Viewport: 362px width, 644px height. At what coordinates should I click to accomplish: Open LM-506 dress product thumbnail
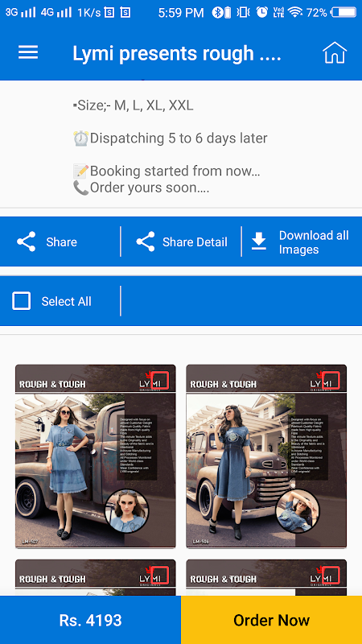(x=266, y=456)
